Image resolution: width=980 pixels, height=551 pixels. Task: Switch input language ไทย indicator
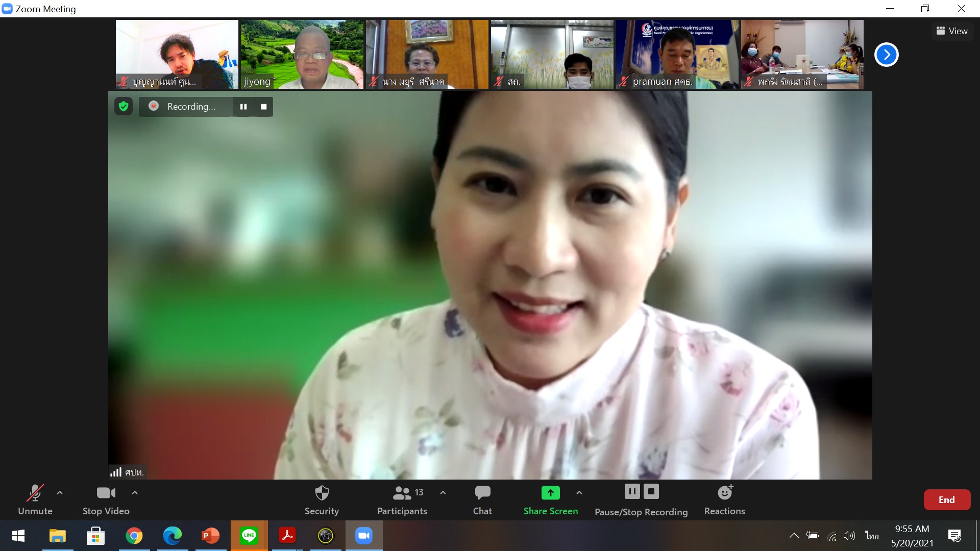pos(872,536)
